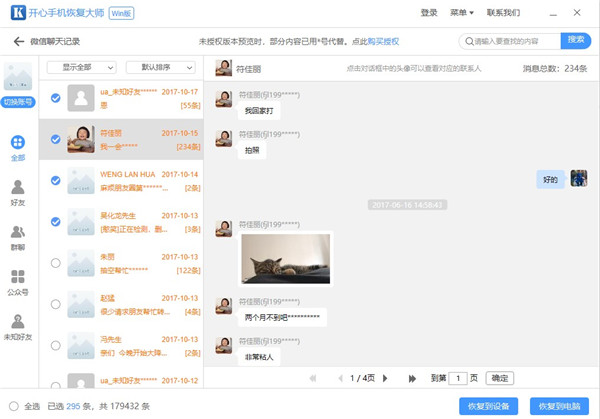Image resolution: width=600 pixels, height=419 pixels.
Task: Click 符佳丽 avatar in the chat header
Action: [223, 68]
